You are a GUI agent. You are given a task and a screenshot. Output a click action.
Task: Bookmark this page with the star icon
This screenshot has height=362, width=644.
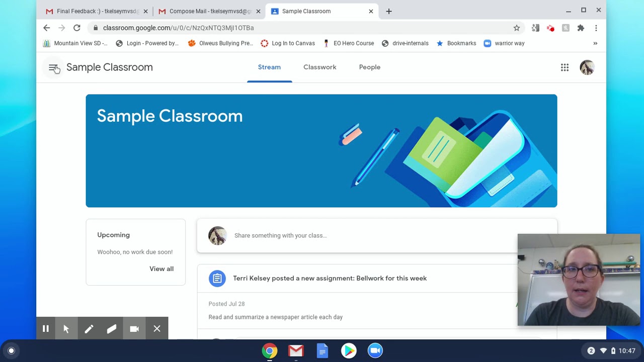click(x=517, y=28)
